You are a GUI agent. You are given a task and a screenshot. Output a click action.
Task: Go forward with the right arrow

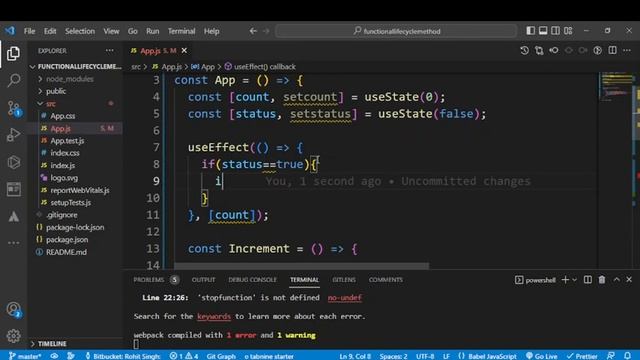pos(266,31)
